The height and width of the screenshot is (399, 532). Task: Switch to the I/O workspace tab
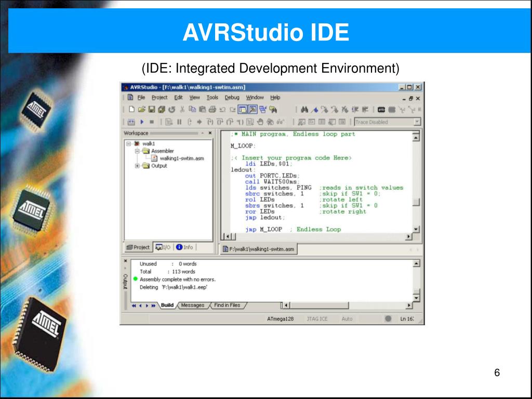click(163, 247)
